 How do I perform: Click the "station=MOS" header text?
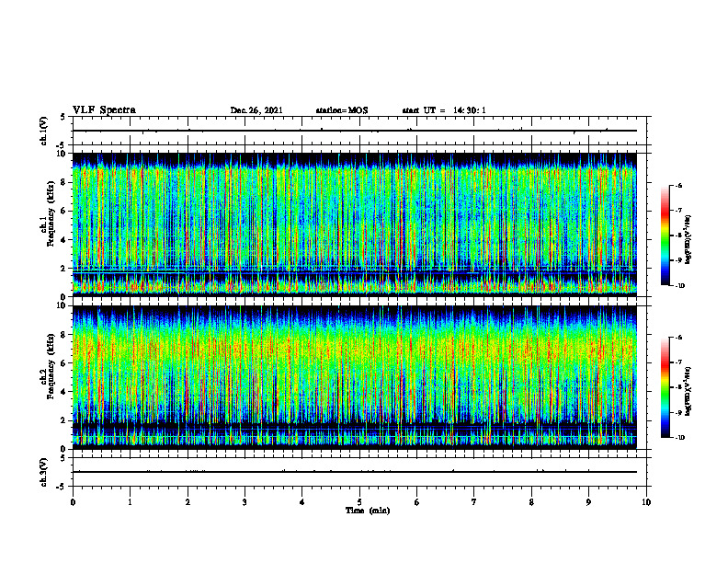pos(342,110)
